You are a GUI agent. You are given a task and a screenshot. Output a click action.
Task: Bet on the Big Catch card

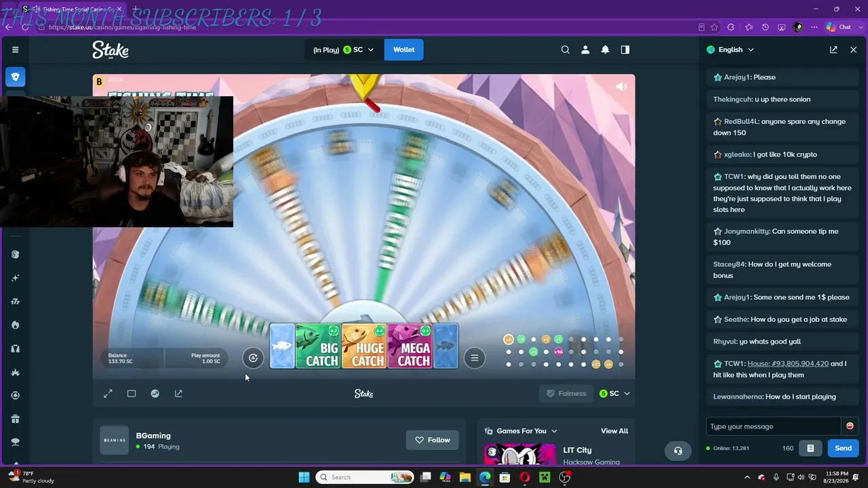pos(318,346)
